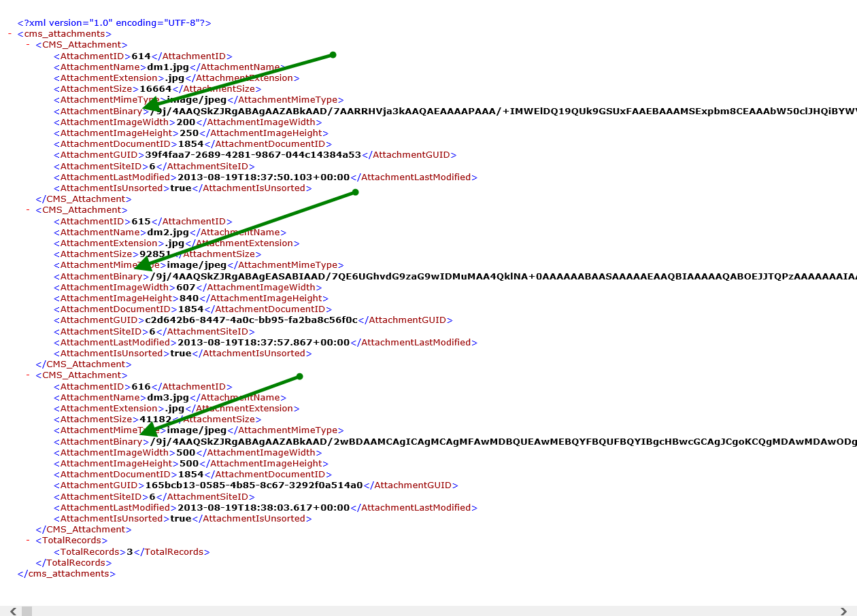Click the closing </TotalRecords> tag line

pyautogui.click(x=74, y=562)
